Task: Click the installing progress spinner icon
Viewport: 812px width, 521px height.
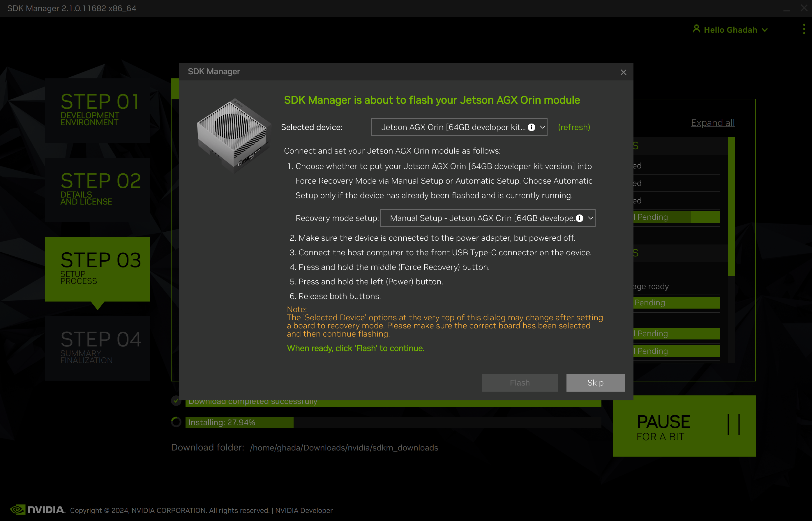Action: coord(176,422)
